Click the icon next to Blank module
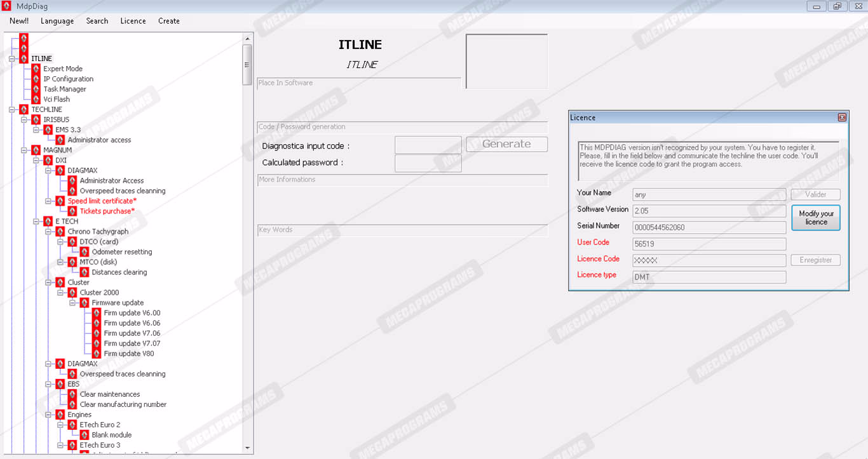The width and height of the screenshot is (868, 459). 84,435
